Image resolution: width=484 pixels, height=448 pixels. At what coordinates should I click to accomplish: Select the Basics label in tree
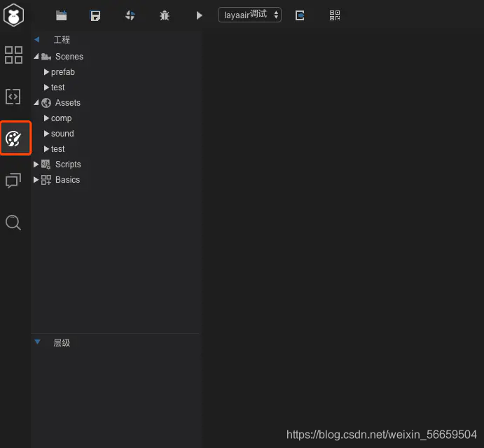pos(68,180)
